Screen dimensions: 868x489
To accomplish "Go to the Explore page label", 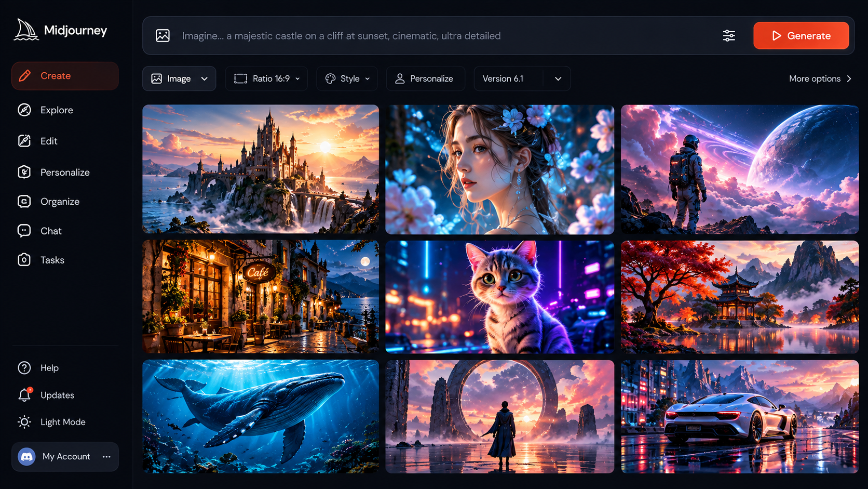I will pyautogui.click(x=57, y=110).
